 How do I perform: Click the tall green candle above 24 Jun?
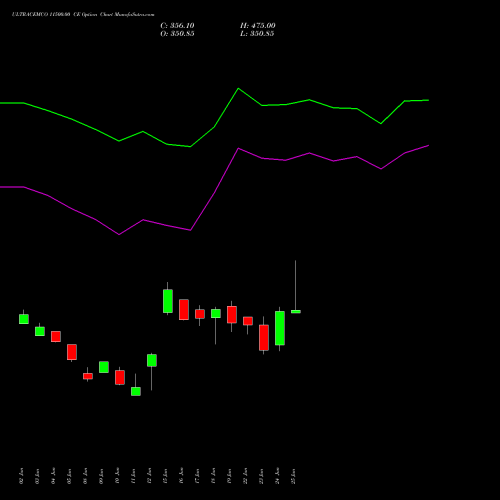click(x=280, y=328)
